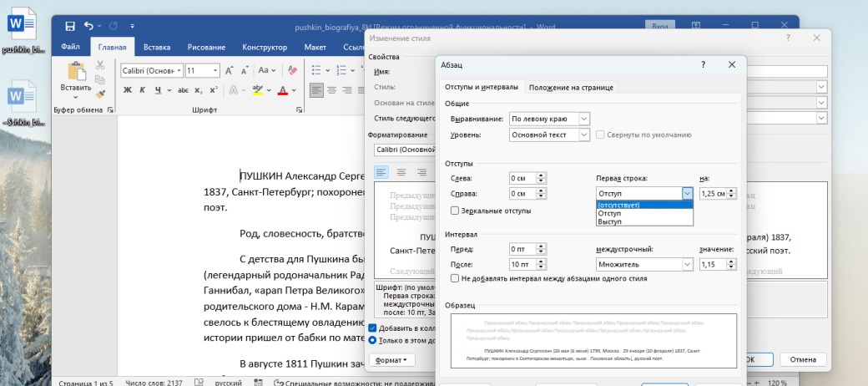Open the Вставка ribbon tab
This screenshot has height=386, width=868.
point(157,48)
